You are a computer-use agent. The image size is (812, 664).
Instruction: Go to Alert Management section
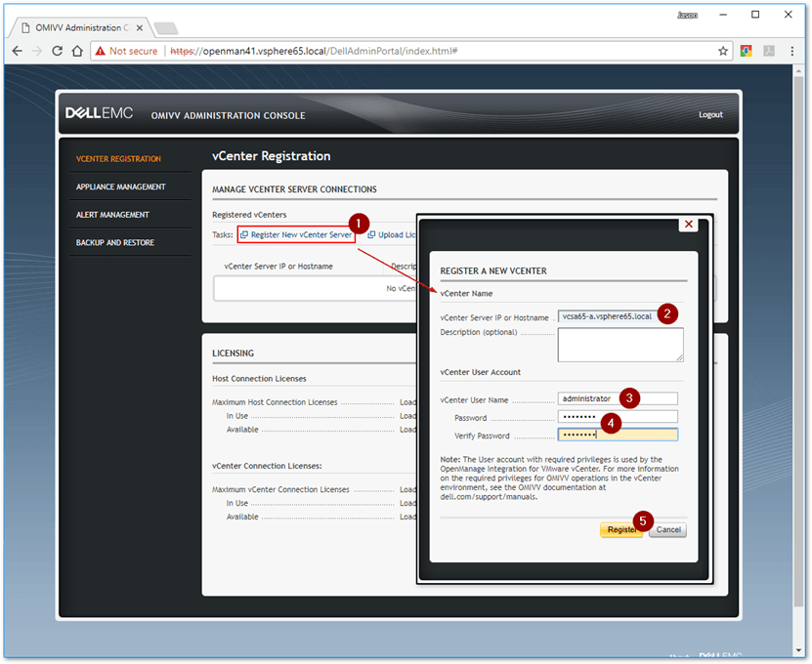pos(112,215)
